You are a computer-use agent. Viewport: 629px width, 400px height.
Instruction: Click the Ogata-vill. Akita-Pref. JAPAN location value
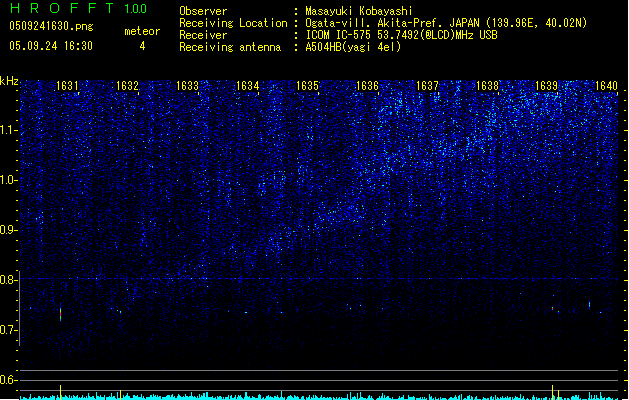[446, 23]
